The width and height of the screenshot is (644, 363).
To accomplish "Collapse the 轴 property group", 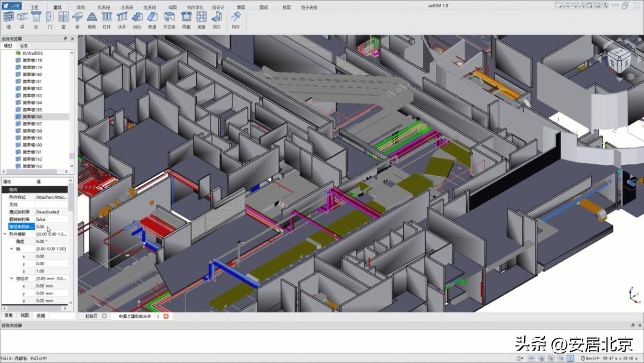I will tap(11, 248).
